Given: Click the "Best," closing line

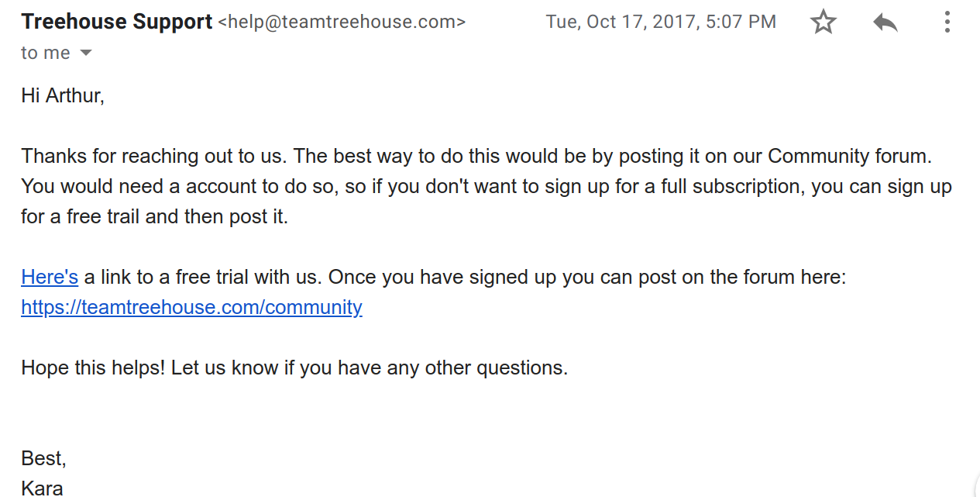Looking at the screenshot, I should pyautogui.click(x=43, y=458).
